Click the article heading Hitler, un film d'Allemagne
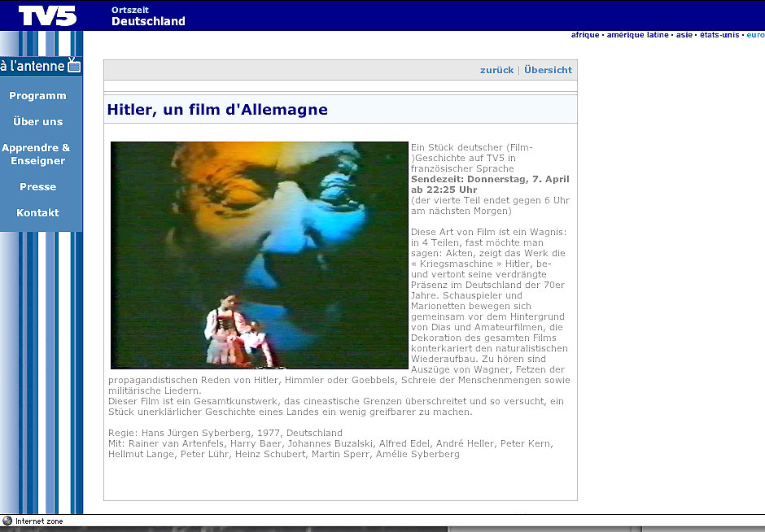The image size is (765, 532). coord(217,110)
